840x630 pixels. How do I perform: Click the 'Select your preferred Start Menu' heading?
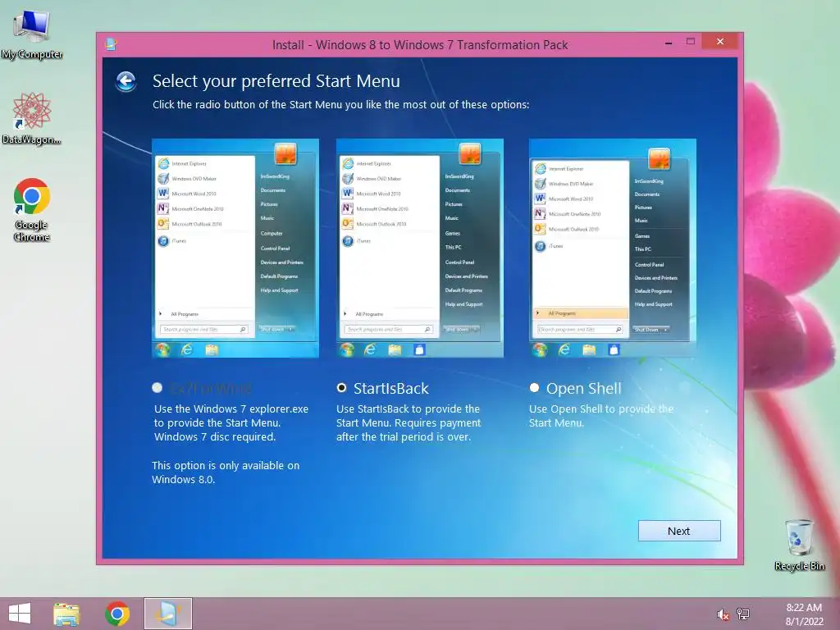tap(276, 81)
